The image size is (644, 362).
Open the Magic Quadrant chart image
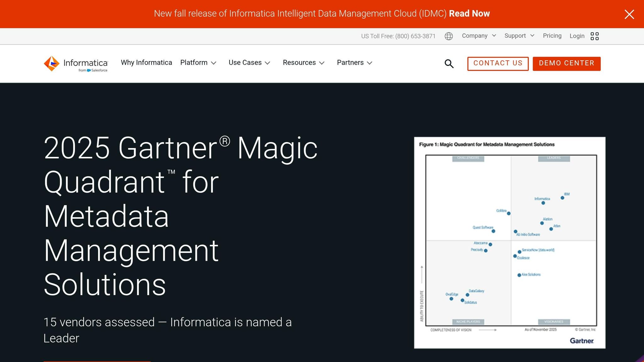tap(510, 243)
